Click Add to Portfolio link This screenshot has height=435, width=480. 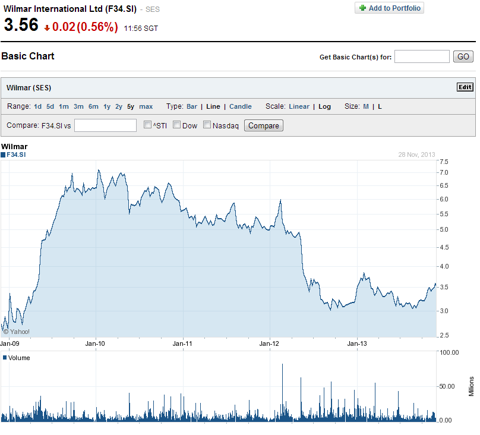point(395,8)
